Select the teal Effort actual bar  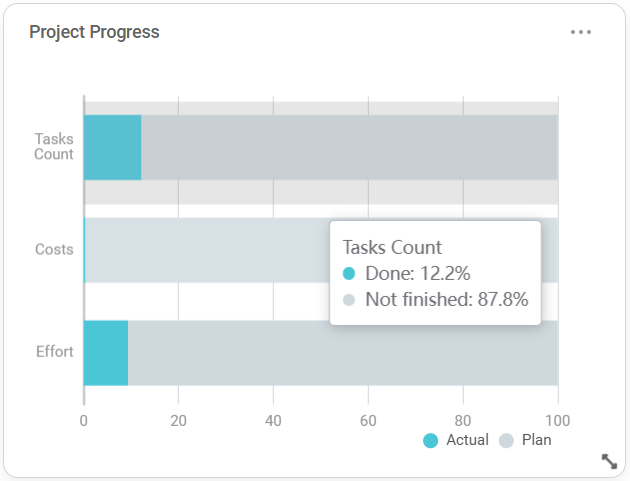pyautogui.click(x=106, y=352)
